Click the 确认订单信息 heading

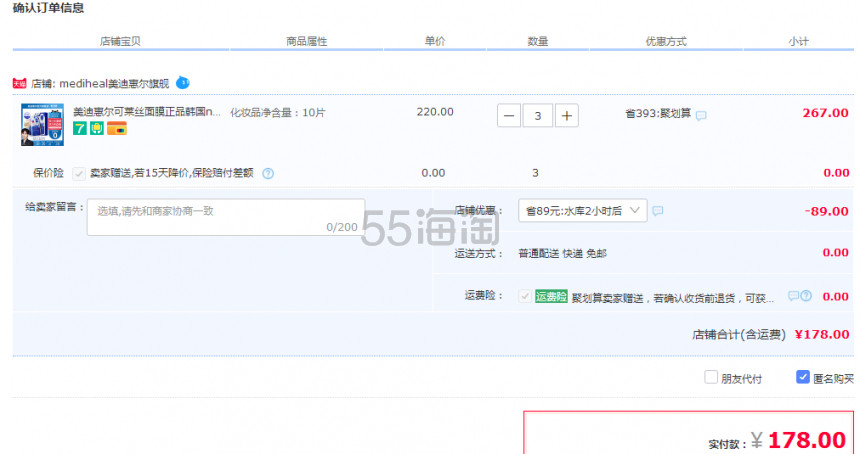(x=48, y=8)
